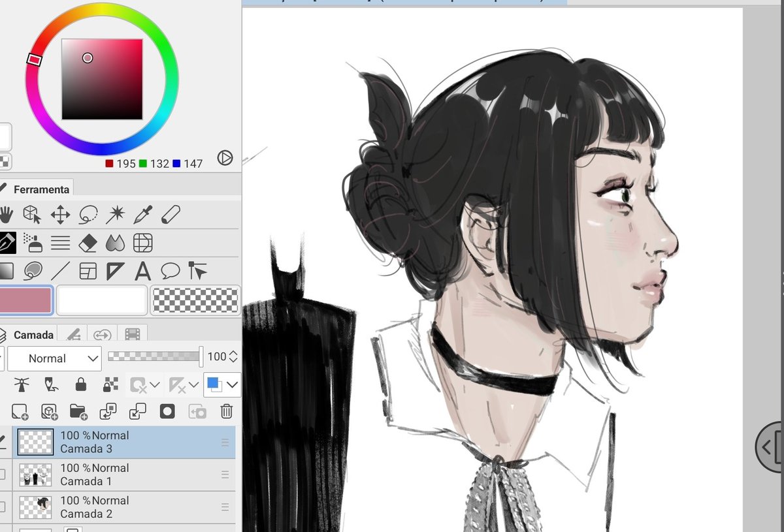Open the linked-arrows tab in layer panel

point(102,335)
